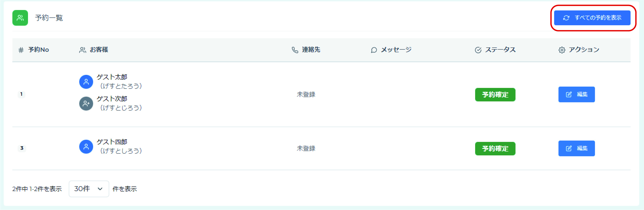Click the person icon next to お客様 header

point(82,50)
